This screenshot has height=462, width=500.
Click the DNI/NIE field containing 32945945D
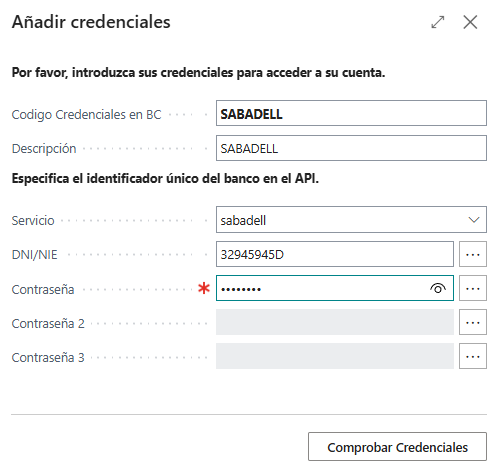coord(335,254)
